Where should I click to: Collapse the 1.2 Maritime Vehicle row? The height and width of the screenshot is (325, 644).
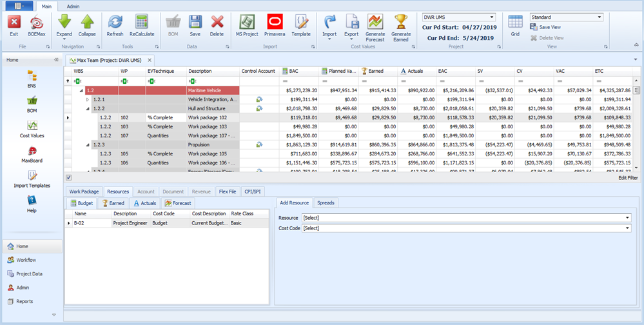coord(81,91)
